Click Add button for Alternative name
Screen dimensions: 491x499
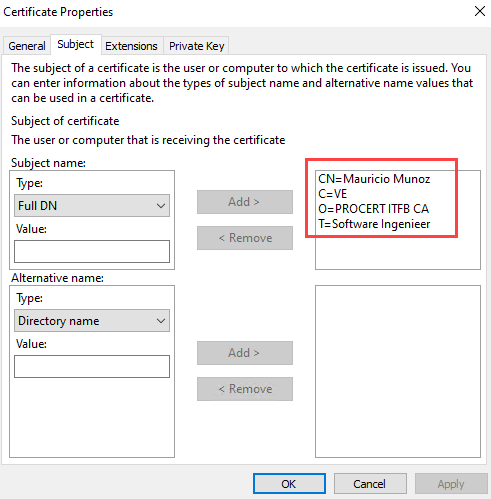pos(245,353)
